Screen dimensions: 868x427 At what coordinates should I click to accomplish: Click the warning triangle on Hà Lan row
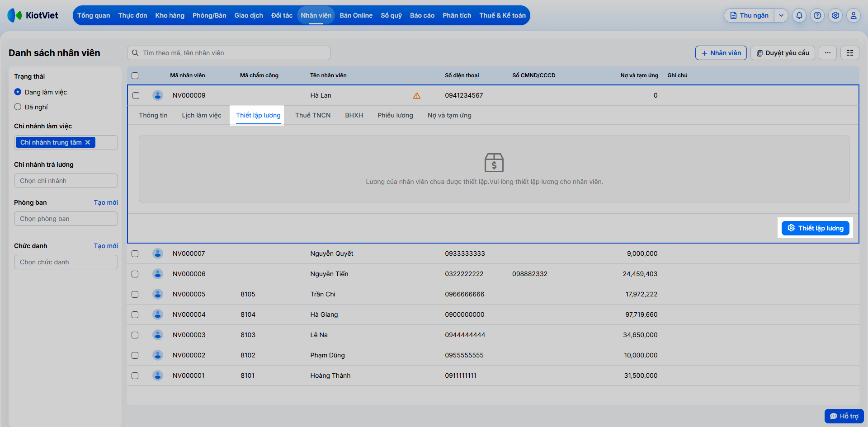(x=417, y=96)
